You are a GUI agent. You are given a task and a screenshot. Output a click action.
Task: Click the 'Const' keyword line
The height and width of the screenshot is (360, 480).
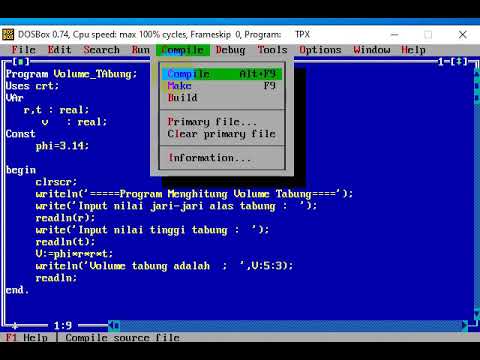coord(20,134)
